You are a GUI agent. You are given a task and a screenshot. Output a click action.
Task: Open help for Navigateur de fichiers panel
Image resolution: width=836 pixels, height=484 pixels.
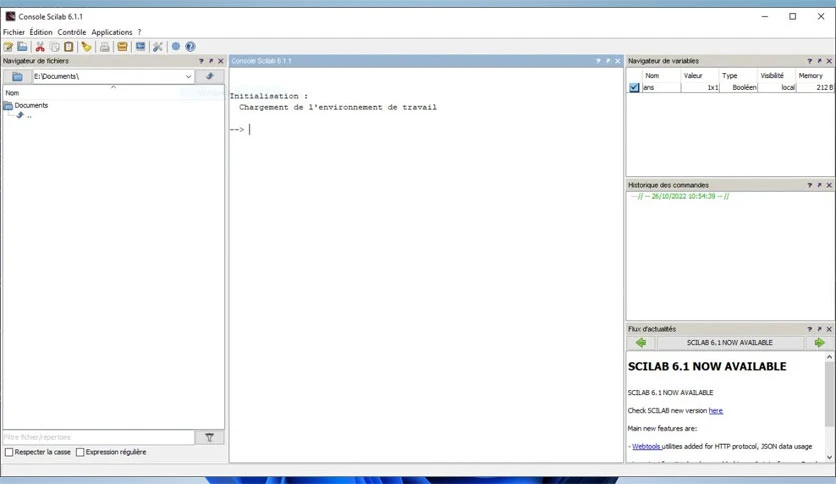click(x=201, y=61)
